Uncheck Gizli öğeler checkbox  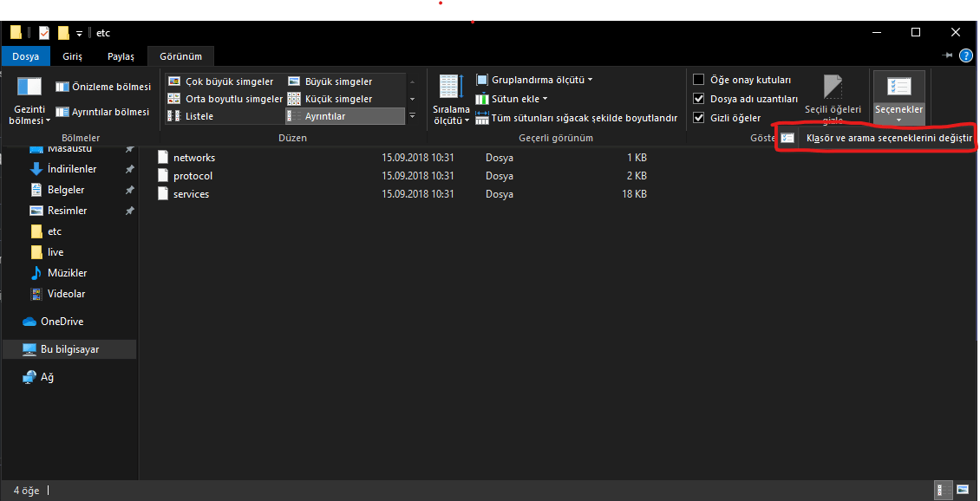pos(699,117)
